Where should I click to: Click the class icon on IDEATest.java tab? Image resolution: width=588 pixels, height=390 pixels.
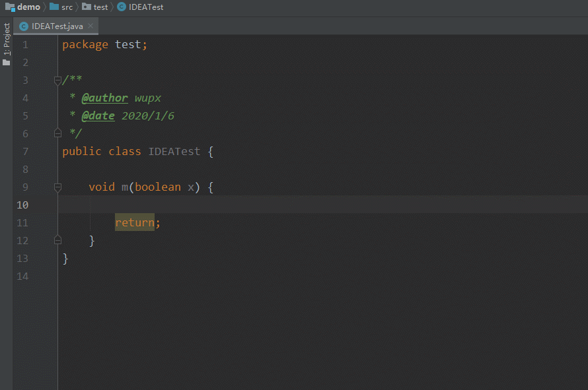(24, 26)
